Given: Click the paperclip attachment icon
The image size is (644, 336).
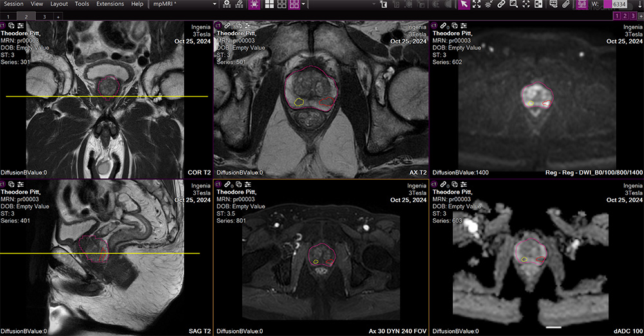Looking at the screenshot, I should pos(565,4).
